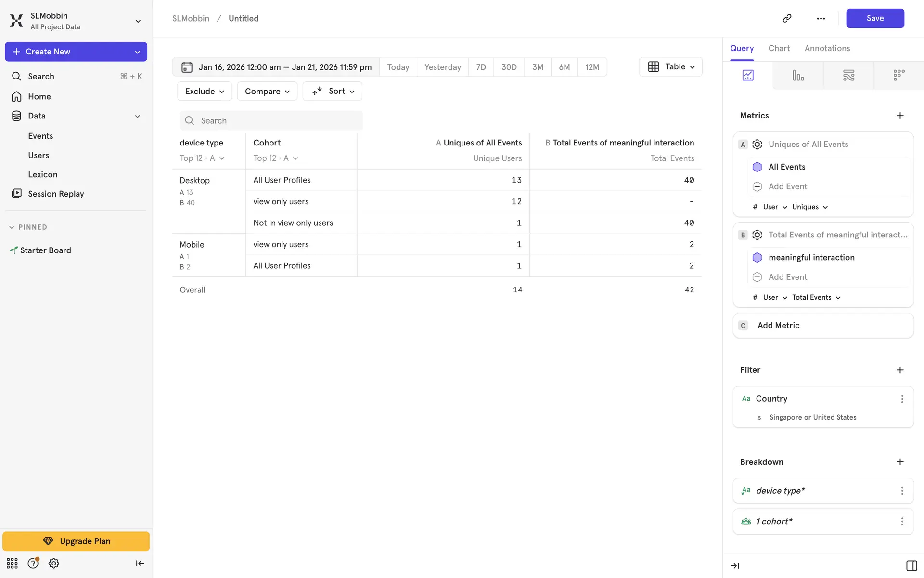924x578 pixels.
Task: Expand the Compare dropdown
Action: (267, 91)
